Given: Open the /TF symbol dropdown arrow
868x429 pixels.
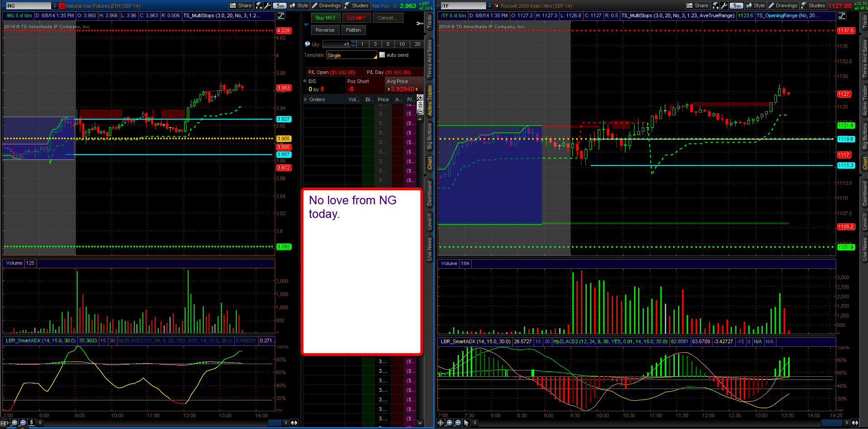Looking at the screenshot, I should click(x=490, y=6).
